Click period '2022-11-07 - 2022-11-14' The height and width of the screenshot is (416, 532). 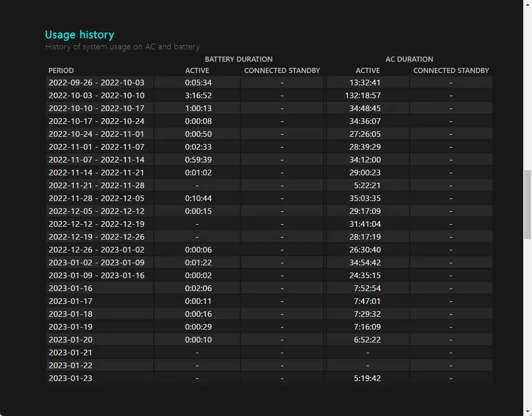point(96,160)
